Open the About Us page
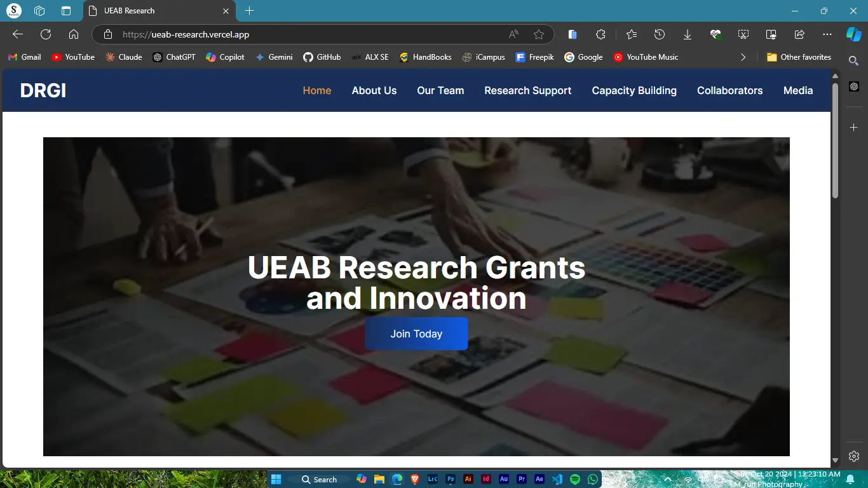This screenshot has height=488, width=868. click(374, 91)
